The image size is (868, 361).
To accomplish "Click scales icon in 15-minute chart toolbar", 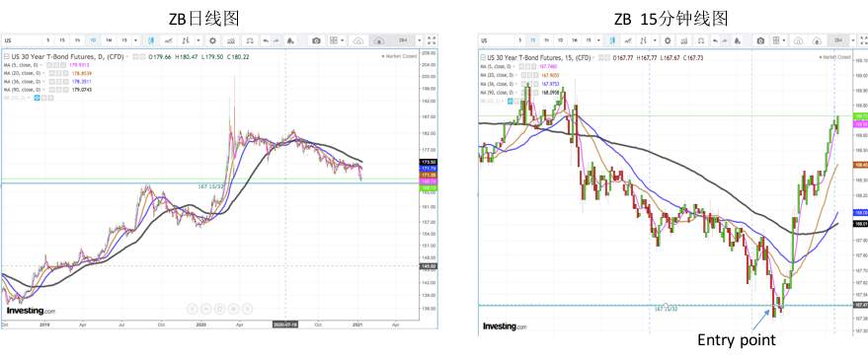I will (x=701, y=40).
